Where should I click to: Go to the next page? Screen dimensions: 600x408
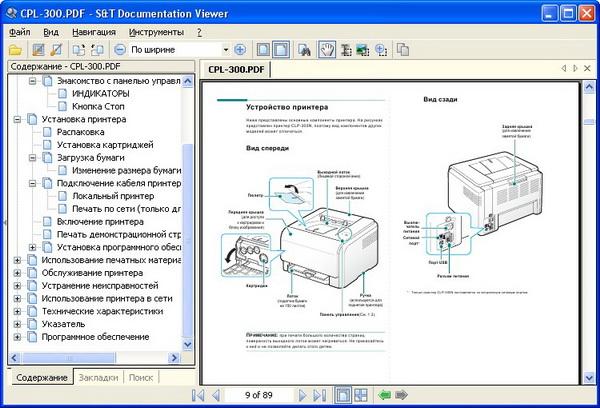click(301, 395)
